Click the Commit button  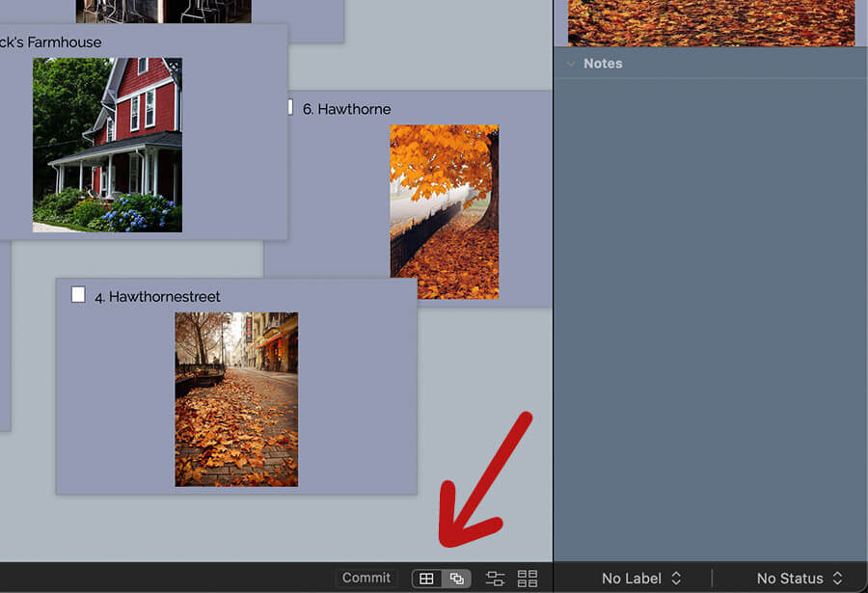coord(366,578)
